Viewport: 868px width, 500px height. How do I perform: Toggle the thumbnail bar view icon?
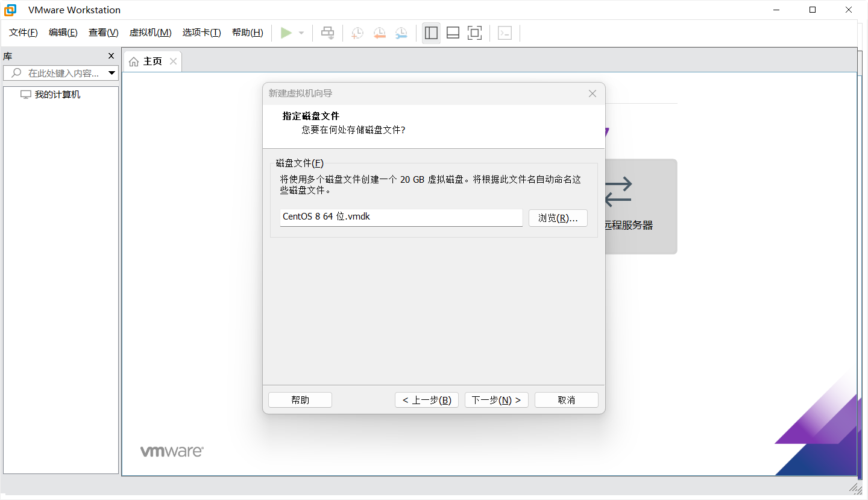[x=453, y=33]
